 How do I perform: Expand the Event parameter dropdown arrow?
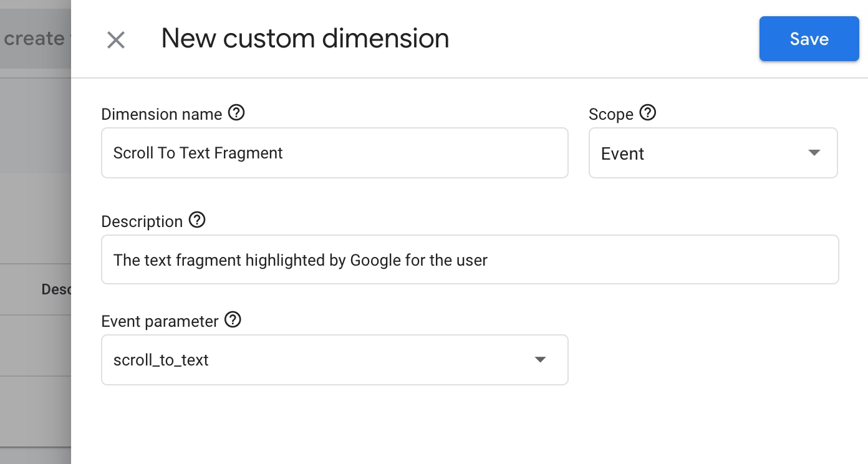point(540,360)
